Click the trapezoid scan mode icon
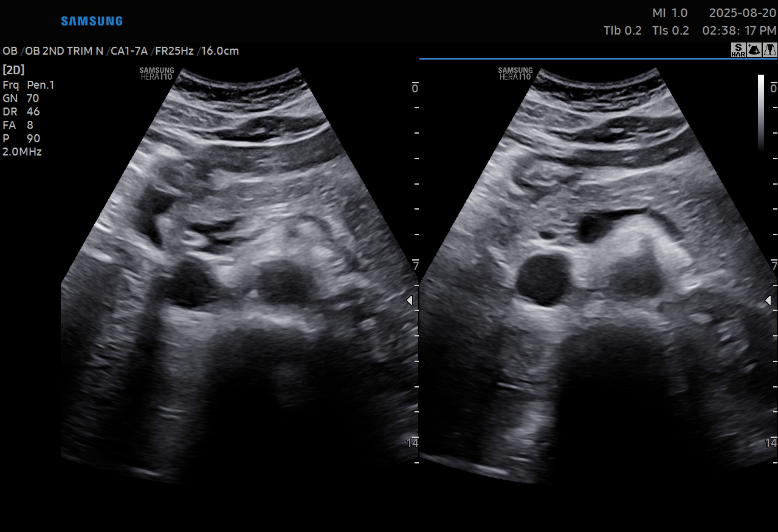Viewport: 778px width, 532px height. click(x=769, y=50)
